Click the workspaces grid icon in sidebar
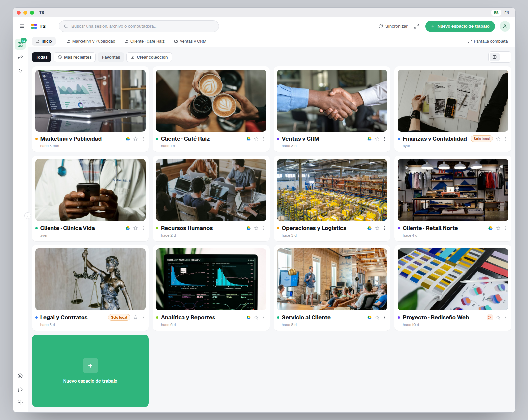This screenshot has height=420, width=528. (x=20, y=44)
